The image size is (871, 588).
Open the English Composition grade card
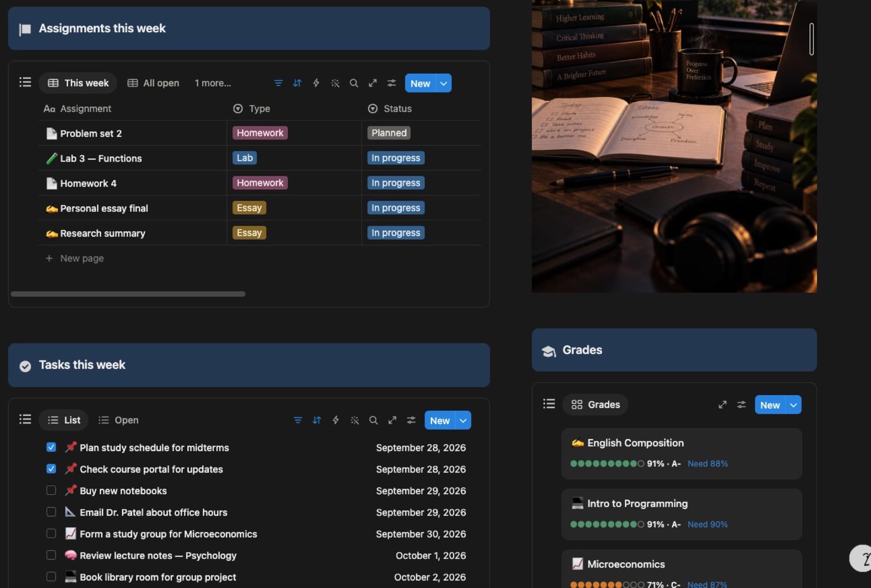[x=682, y=453]
